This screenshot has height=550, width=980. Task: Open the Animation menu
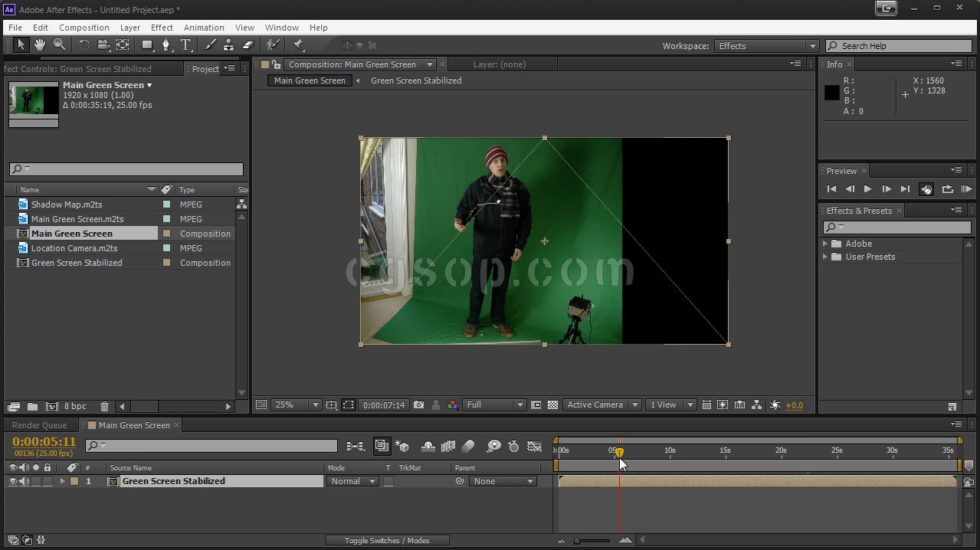[x=204, y=28]
